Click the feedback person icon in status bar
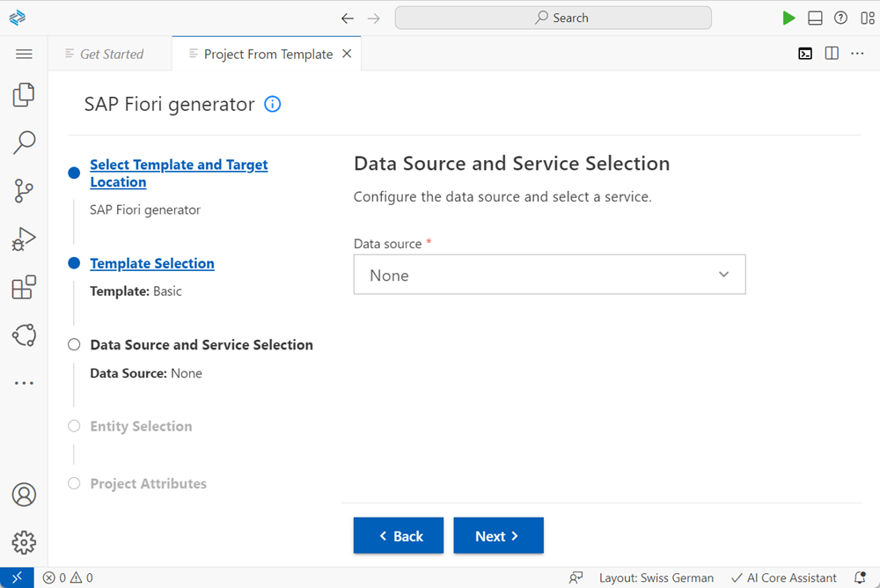 tap(576, 577)
